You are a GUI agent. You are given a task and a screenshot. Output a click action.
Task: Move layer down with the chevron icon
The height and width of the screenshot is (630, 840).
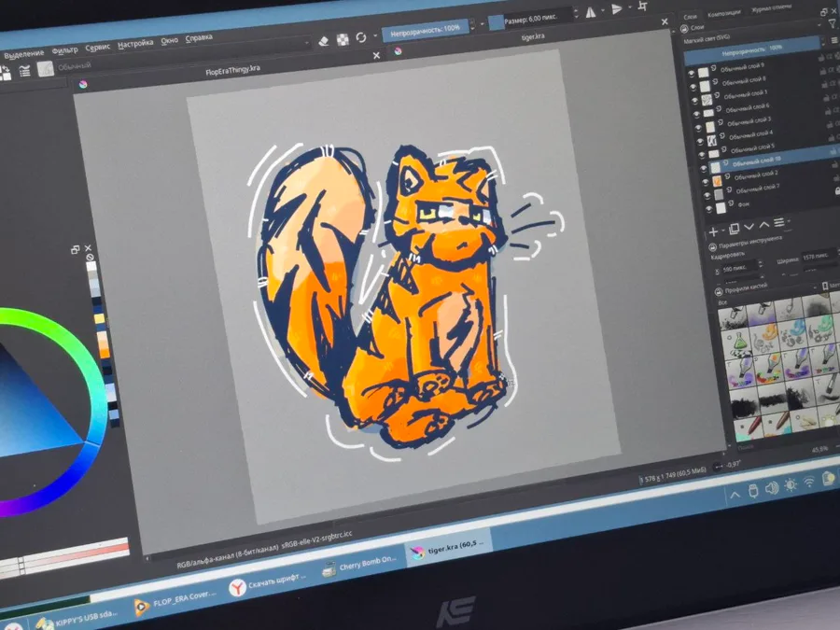click(x=749, y=226)
